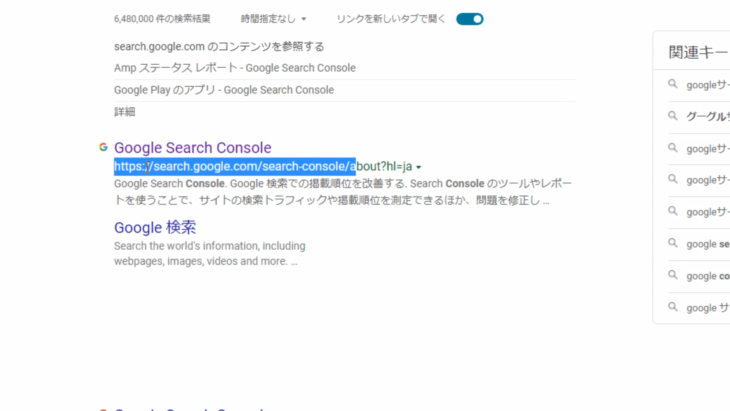Open the Google 検索 sublink
730x411 pixels.
155,227
